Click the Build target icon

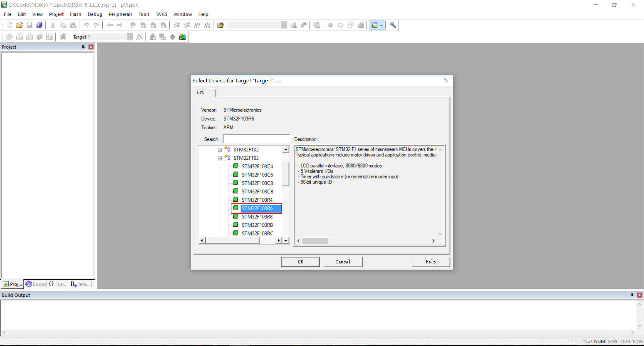pyautogui.click(x=19, y=37)
